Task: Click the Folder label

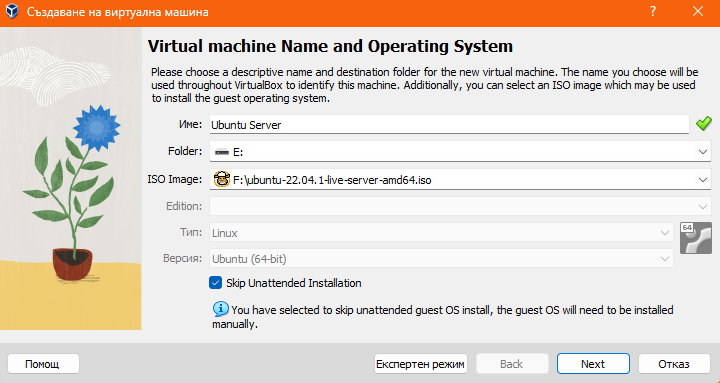Action: 185,151
